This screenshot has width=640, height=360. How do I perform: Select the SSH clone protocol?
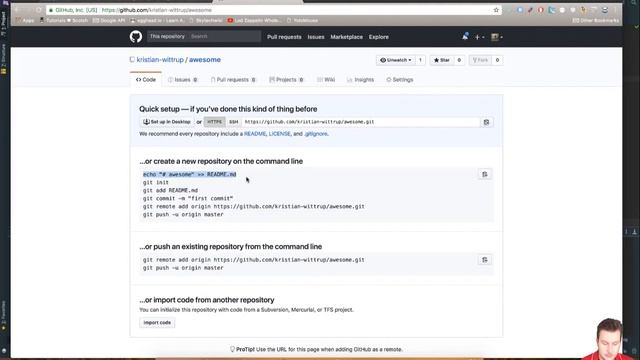tap(233, 122)
